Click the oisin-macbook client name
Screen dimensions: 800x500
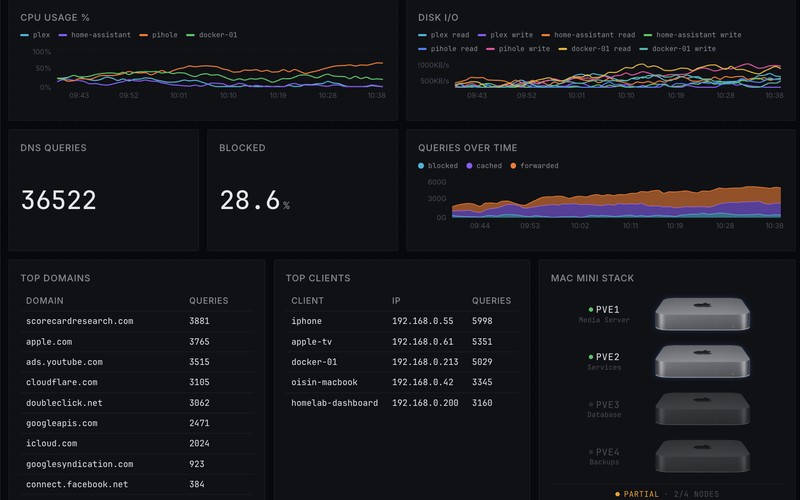(324, 382)
